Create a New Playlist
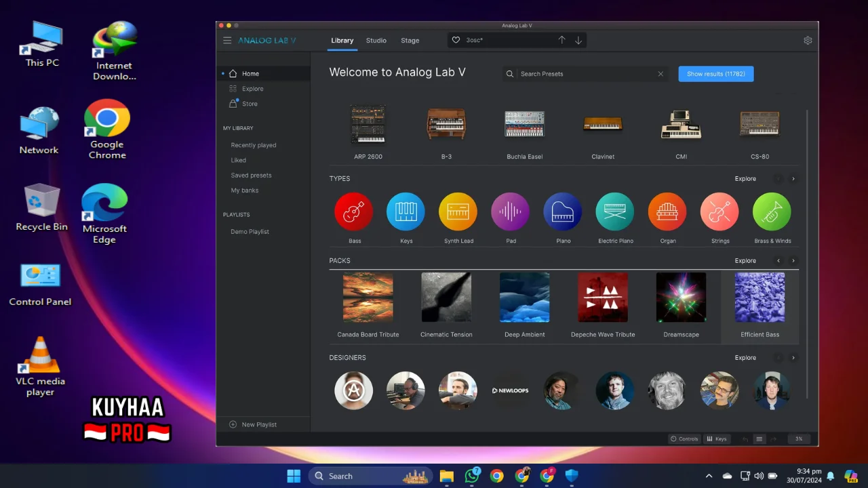Viewport: 868px width, 488px height. (253, 424)
